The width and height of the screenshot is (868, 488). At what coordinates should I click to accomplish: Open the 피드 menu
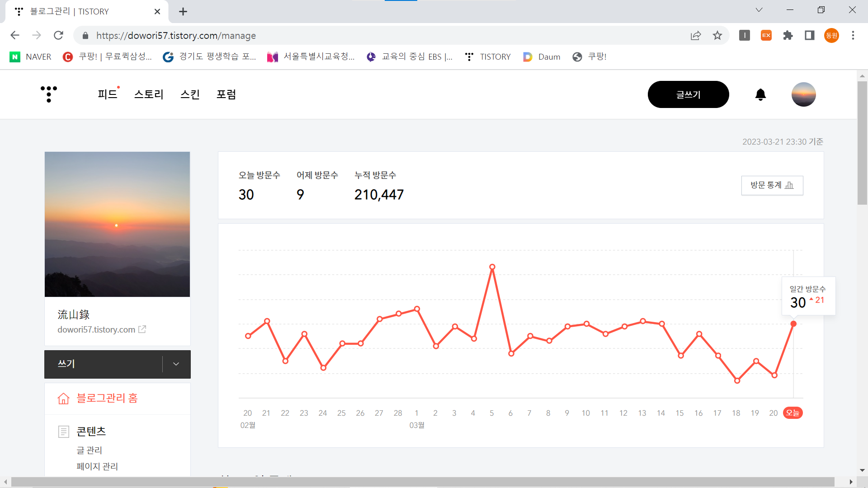click(107, 94)
